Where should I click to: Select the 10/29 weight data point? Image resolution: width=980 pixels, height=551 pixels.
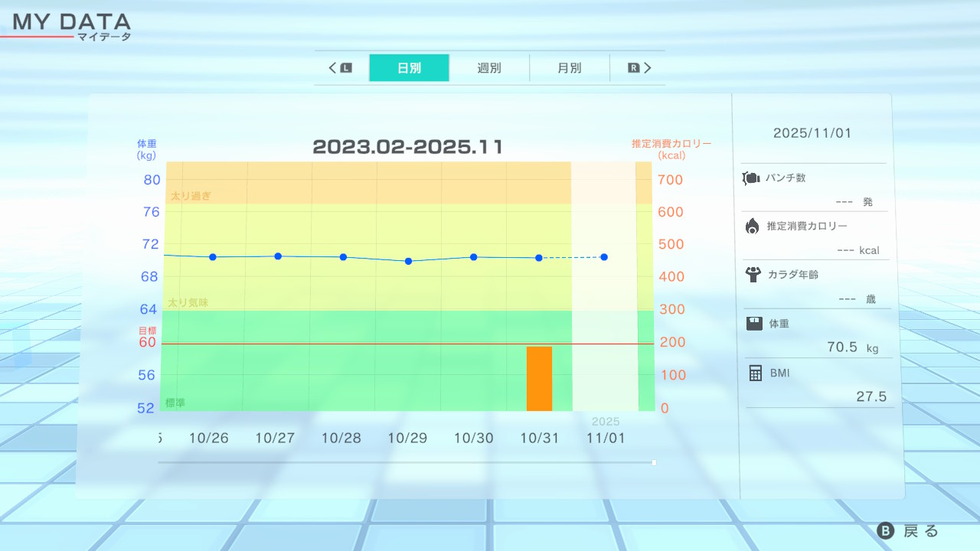(408, 261)
